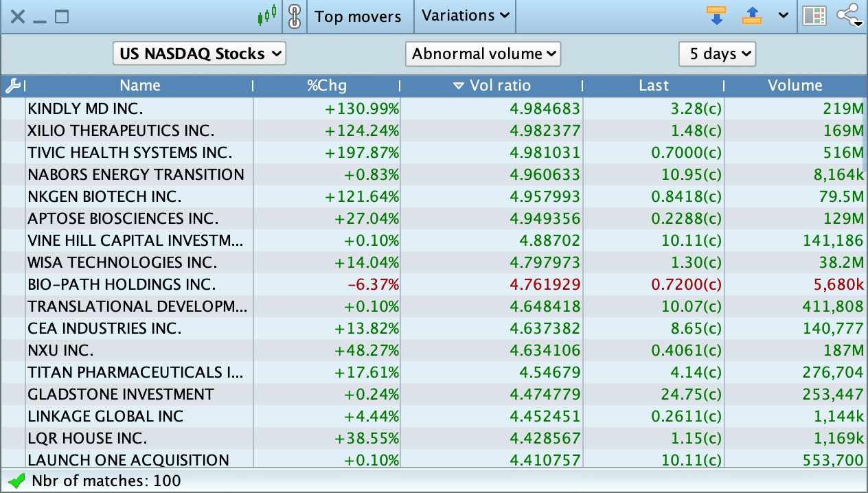The image size is (868, 493).
Task: Click the blue download arrow icon
Action: click(x=717, y=16)
